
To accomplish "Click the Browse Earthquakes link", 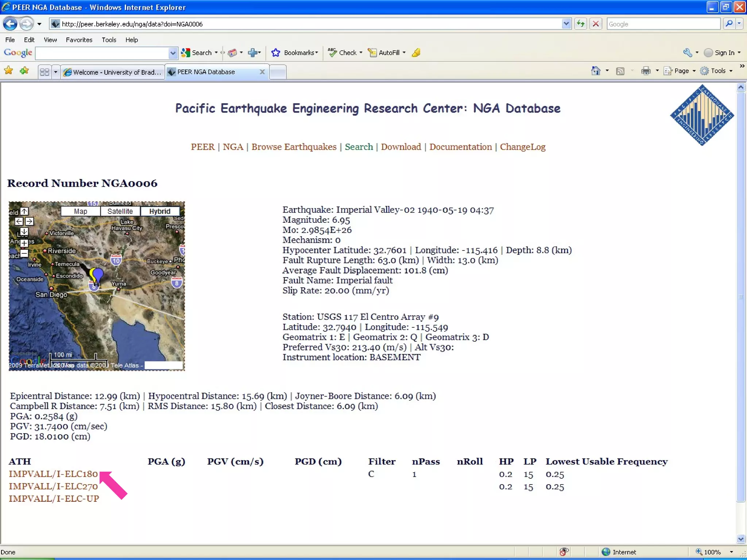I will 294,147.
